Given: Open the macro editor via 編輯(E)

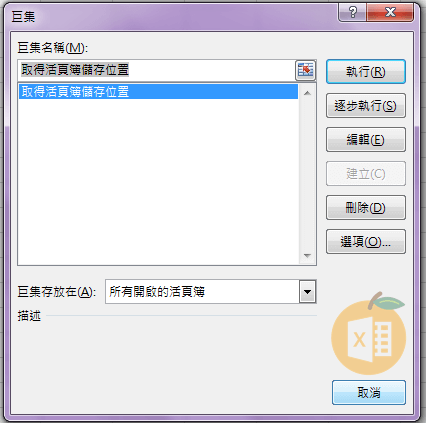Looking at the screenshot, I should (366, 139).
